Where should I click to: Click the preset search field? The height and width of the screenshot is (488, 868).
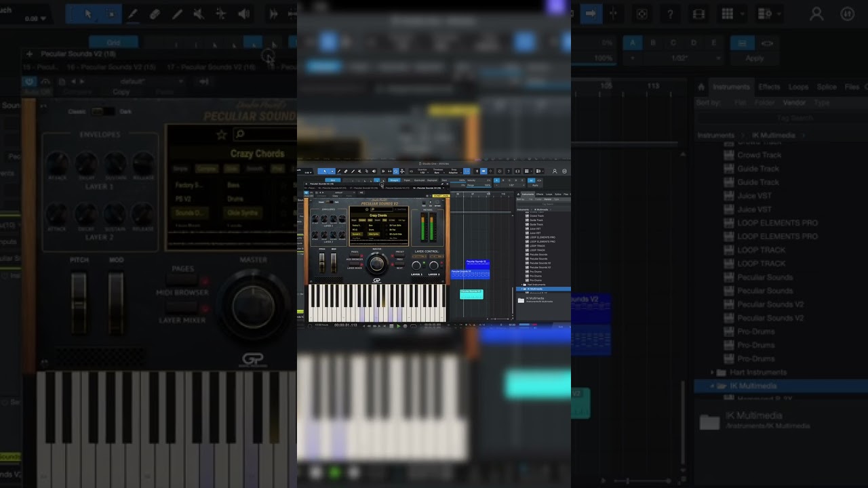tap(382, 209)
